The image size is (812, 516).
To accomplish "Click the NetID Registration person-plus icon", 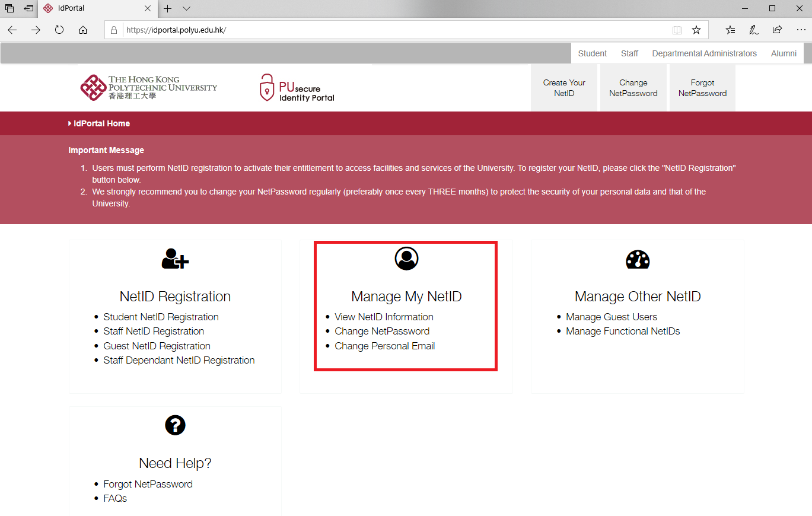I will (x=175, y=259).
